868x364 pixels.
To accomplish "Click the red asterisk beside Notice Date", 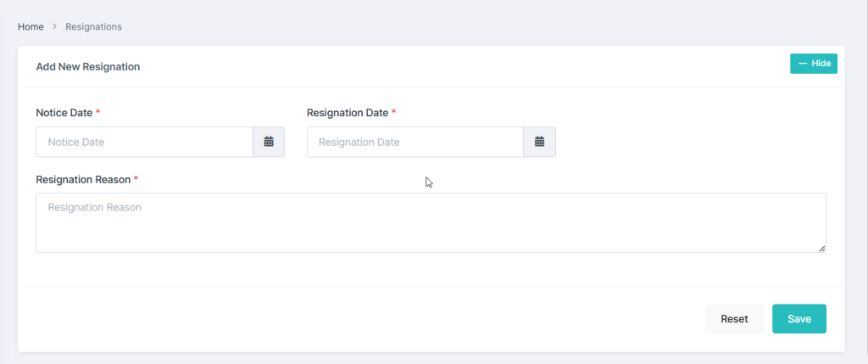I will [98, 113].
